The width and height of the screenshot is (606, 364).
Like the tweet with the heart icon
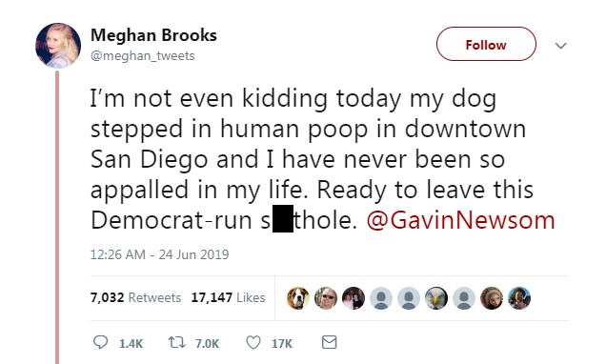click(253, 342)
